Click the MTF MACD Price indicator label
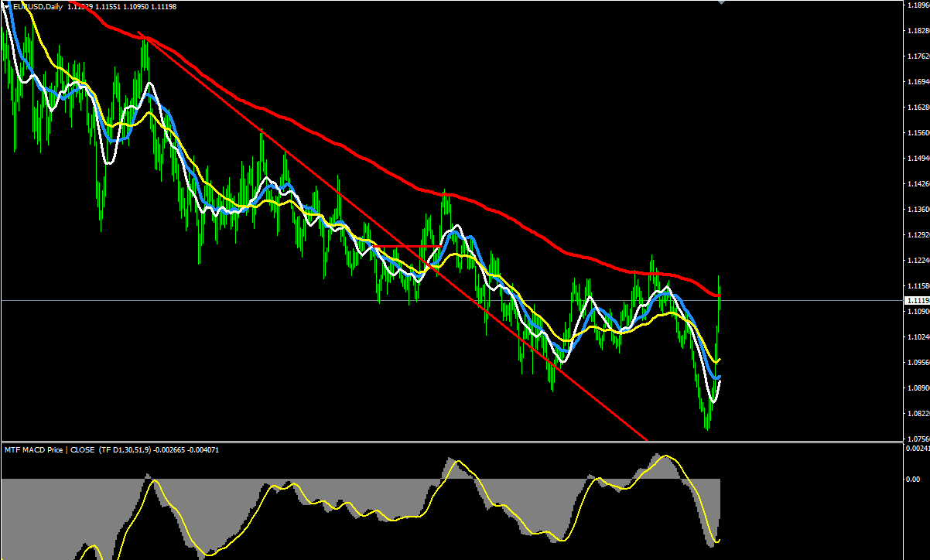930x560 pixels. [x=34, y=449]
